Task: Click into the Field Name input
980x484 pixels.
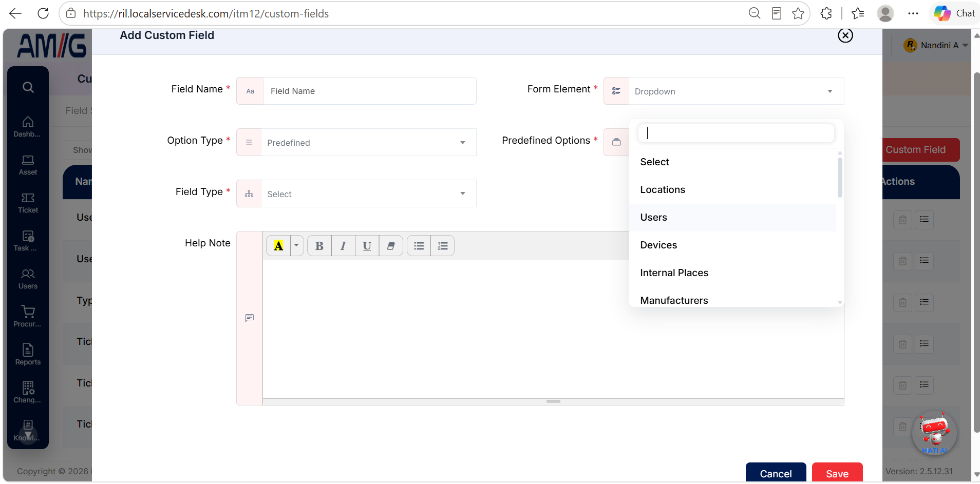Action: tap(369, 91)
